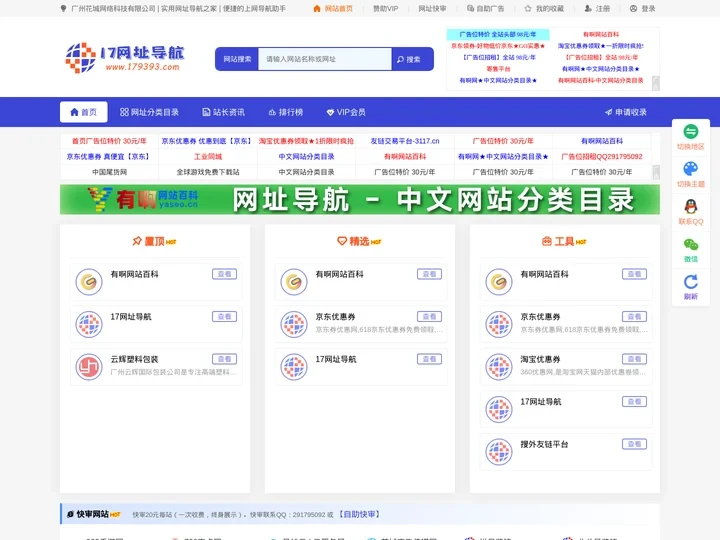Open 网站首页 in top bar
The image size is (720, 540).
click(x=333, y=8)
